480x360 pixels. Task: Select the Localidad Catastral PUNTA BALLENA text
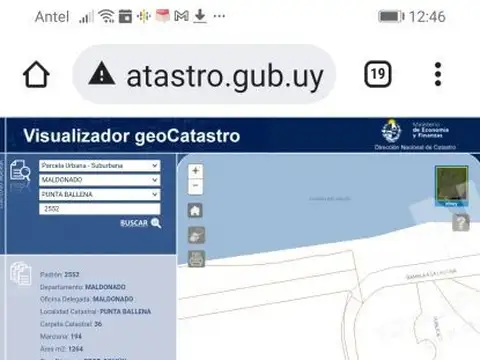pos(95,312)
